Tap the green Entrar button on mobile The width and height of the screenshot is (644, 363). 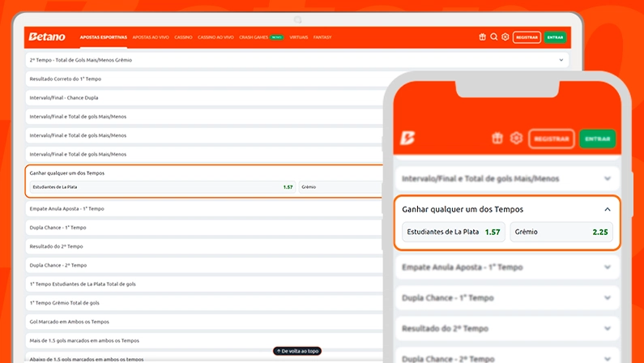click(x=597, y=139)
